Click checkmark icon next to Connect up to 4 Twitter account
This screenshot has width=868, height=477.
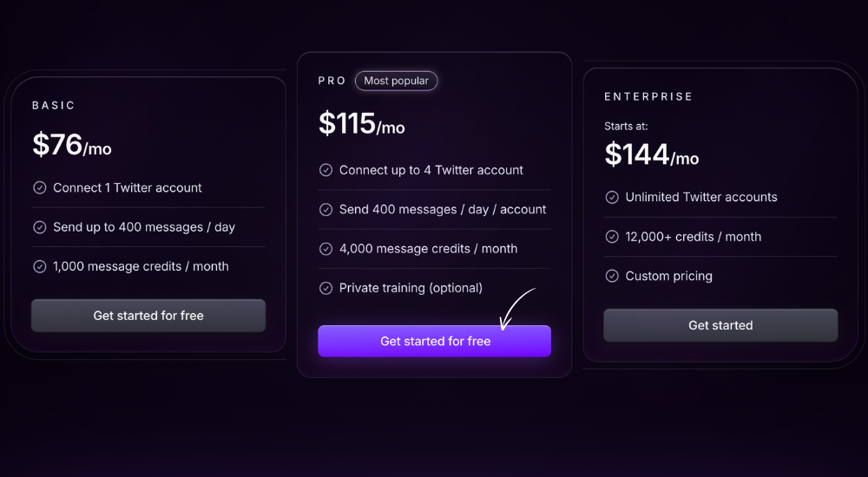326,170
